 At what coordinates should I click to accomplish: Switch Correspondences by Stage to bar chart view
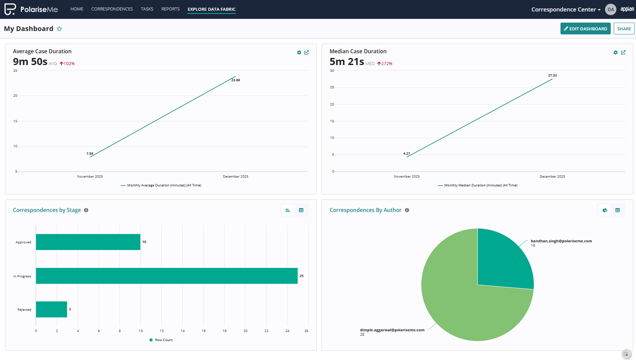coord(288,210)
